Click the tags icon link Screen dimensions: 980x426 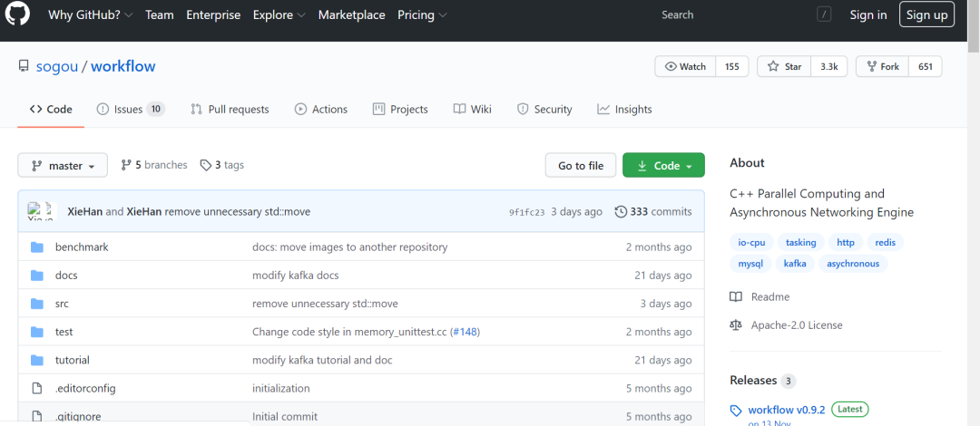pos(206,165)
